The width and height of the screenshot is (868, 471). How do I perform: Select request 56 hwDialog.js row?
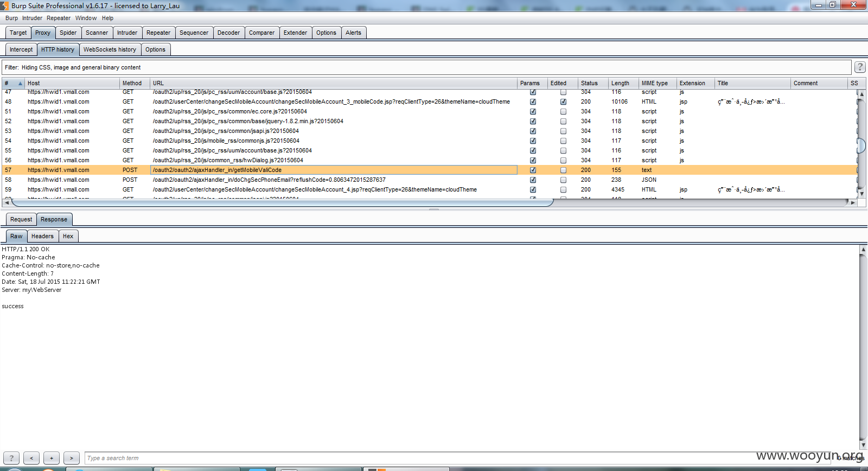(429, 160)
